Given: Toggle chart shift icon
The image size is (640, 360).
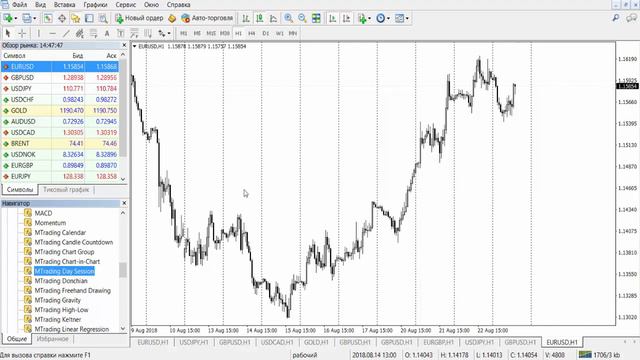Looking at the screenshot, I should (347, 18).
